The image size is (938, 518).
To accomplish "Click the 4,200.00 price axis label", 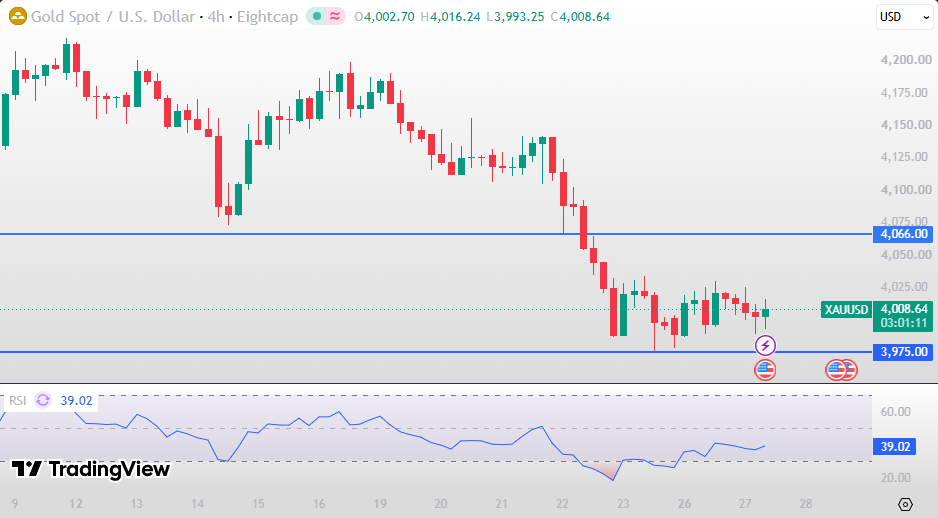I will pos(906,60).
